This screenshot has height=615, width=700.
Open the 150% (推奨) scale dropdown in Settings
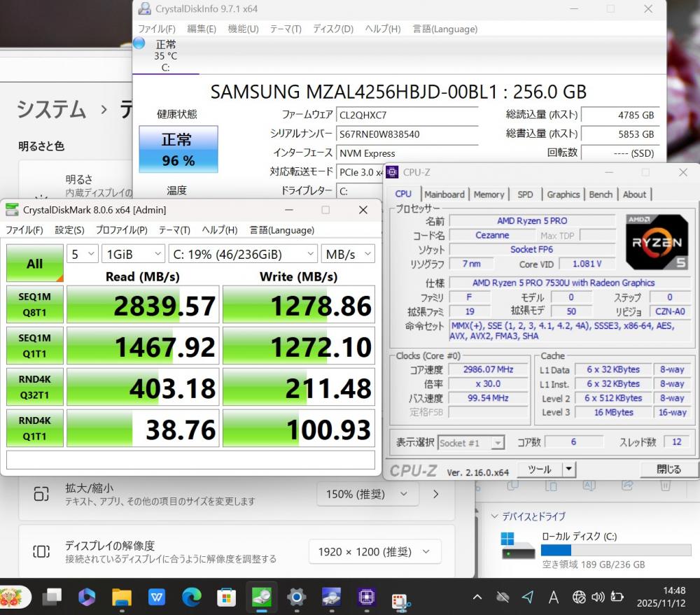click(367, 494)
